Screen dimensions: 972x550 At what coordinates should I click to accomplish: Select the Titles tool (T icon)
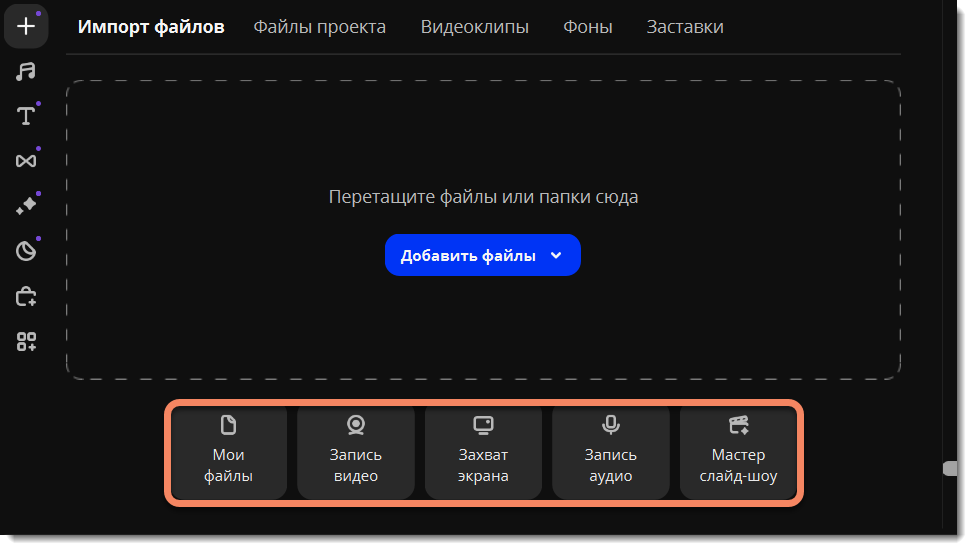[x=26, y=116]
